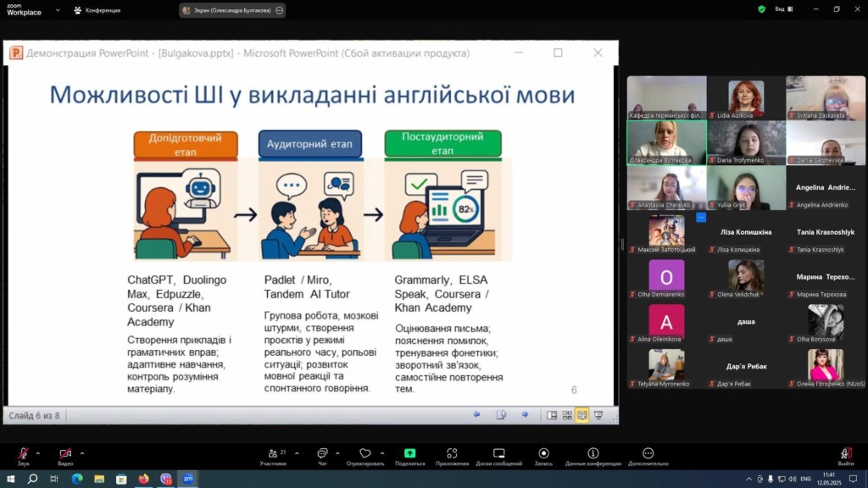Expand audio options arrow next to Звук
868x488 pixels.
[x=37, y=454]
